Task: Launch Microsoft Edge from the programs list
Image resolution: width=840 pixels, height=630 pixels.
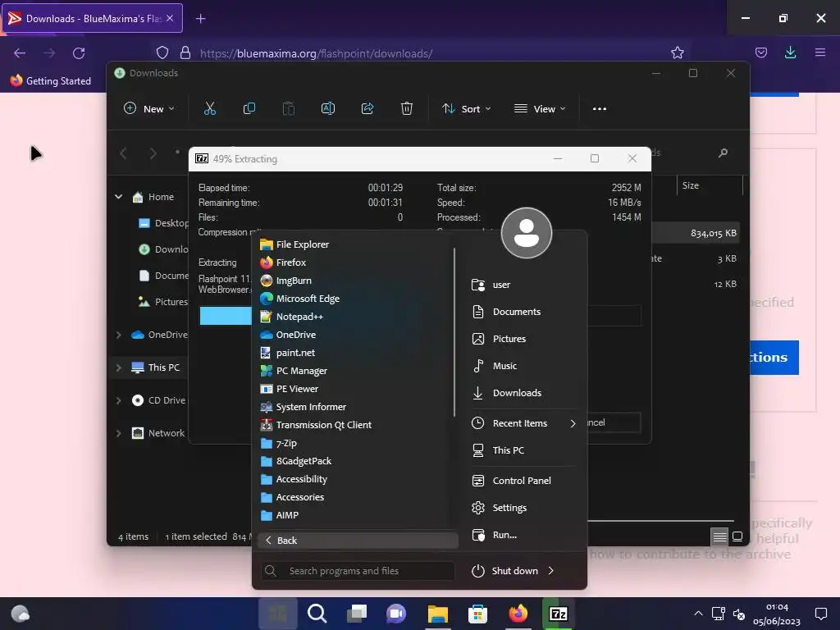Action: (x=300, y=299)
